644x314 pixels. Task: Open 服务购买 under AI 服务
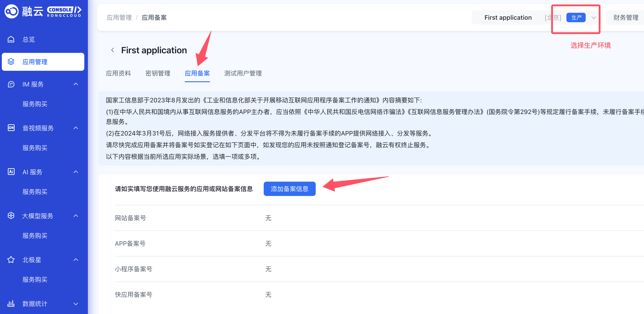point(35,192)
